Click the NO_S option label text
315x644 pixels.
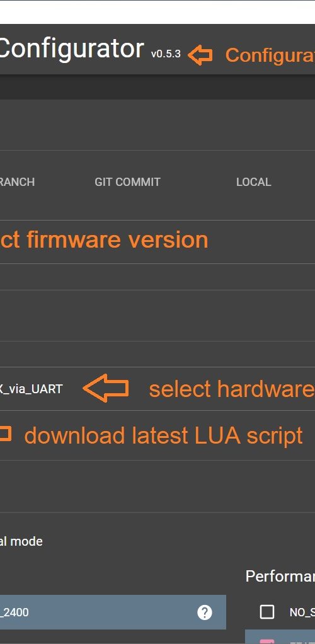[302, 612]
